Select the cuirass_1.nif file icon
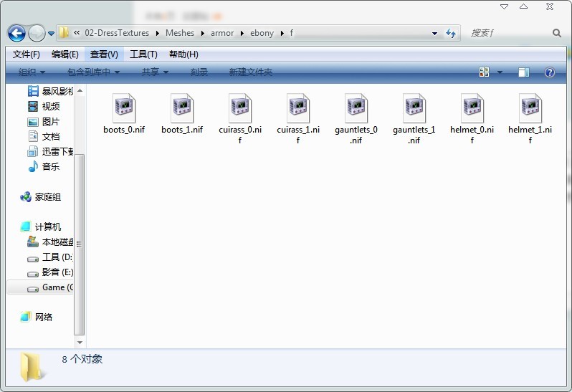 (298, 108)
